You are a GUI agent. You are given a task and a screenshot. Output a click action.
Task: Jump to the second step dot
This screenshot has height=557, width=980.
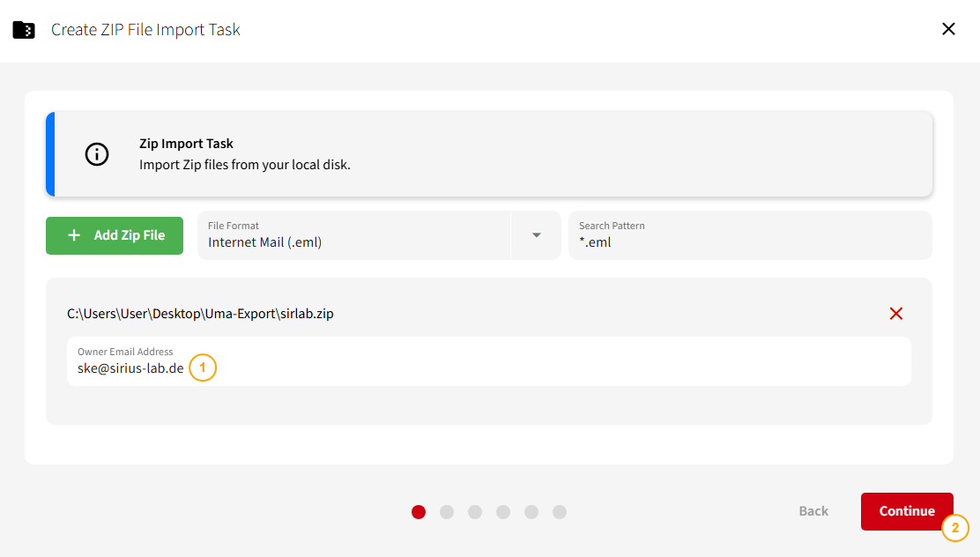coord(447,512)
